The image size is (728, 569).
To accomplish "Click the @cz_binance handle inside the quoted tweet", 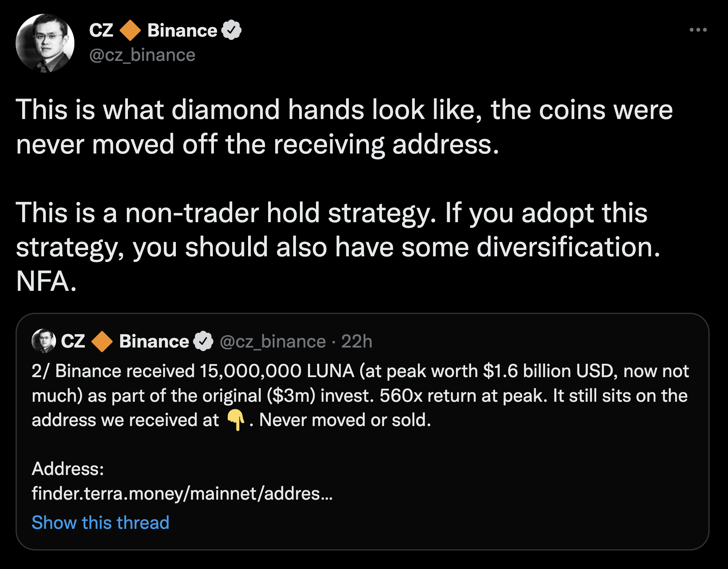I will pos(270,341).
